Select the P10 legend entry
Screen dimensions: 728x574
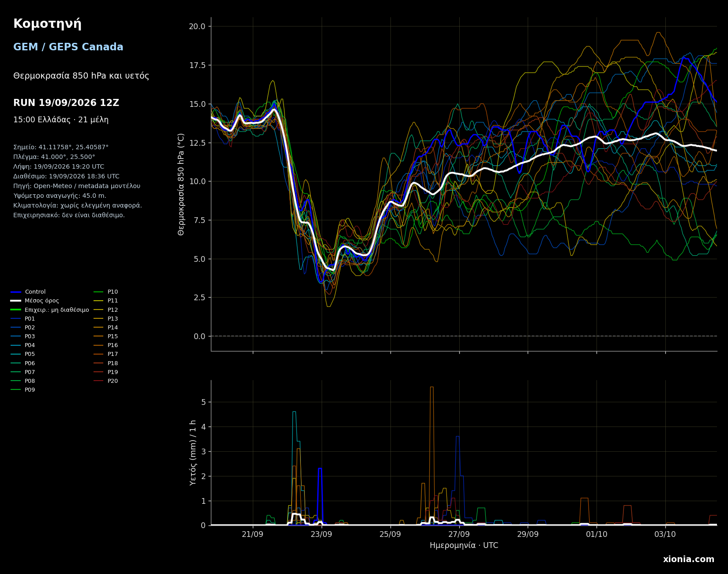(x=106, y=292)
